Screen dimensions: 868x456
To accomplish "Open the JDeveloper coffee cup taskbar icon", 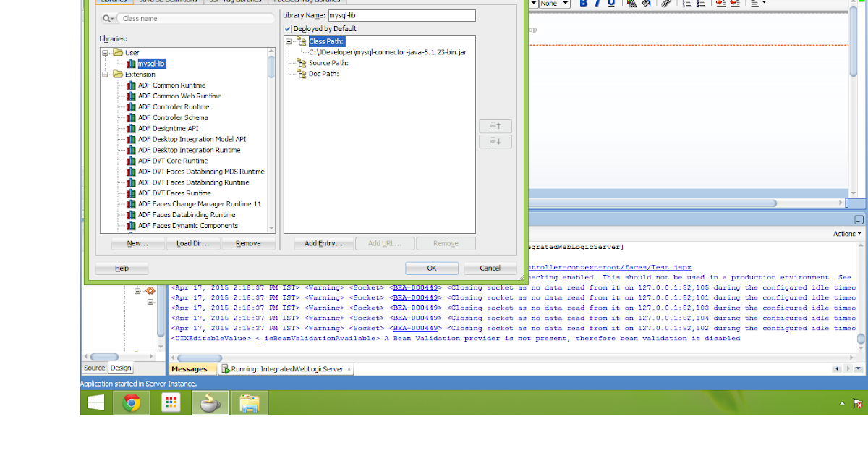I will click(210, 403).
